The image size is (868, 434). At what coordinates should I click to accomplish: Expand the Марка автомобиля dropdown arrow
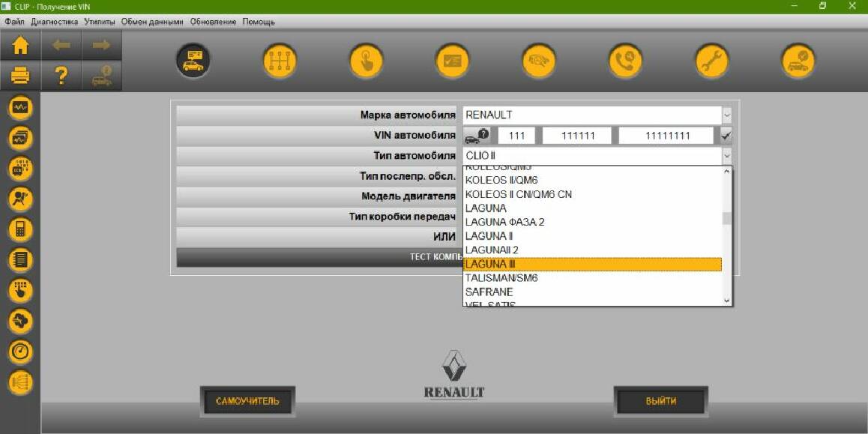[727, 115]
